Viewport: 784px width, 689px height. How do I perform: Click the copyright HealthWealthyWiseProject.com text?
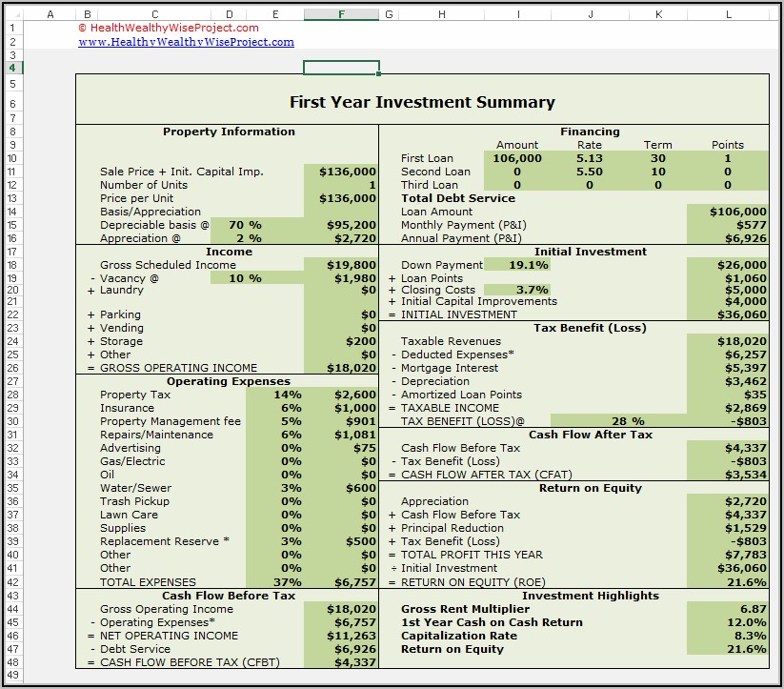pos(168,28)
